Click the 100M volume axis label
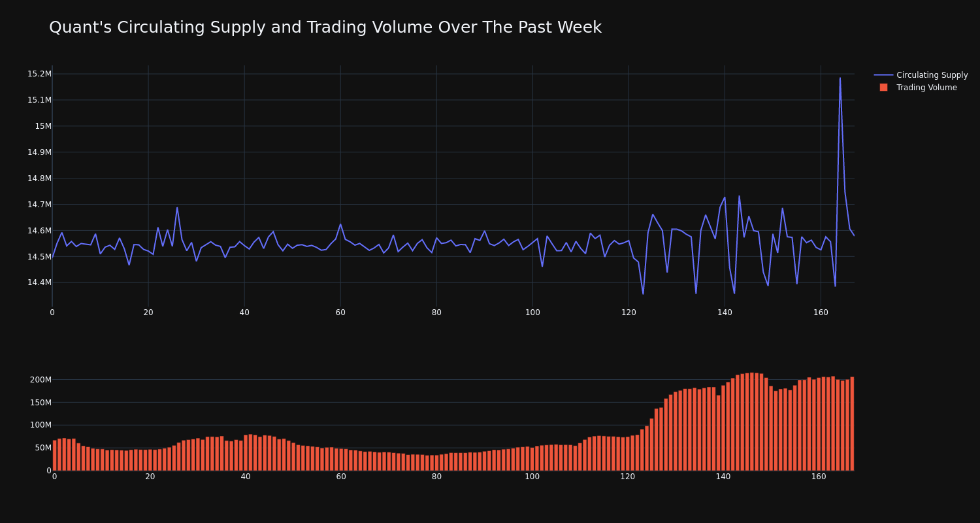 click(41, 425)
